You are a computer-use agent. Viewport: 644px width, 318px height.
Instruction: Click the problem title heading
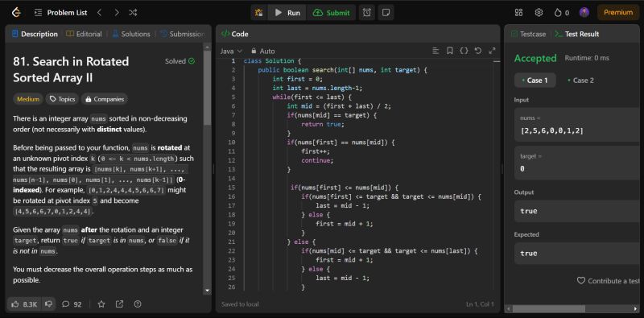pos(71,69)
